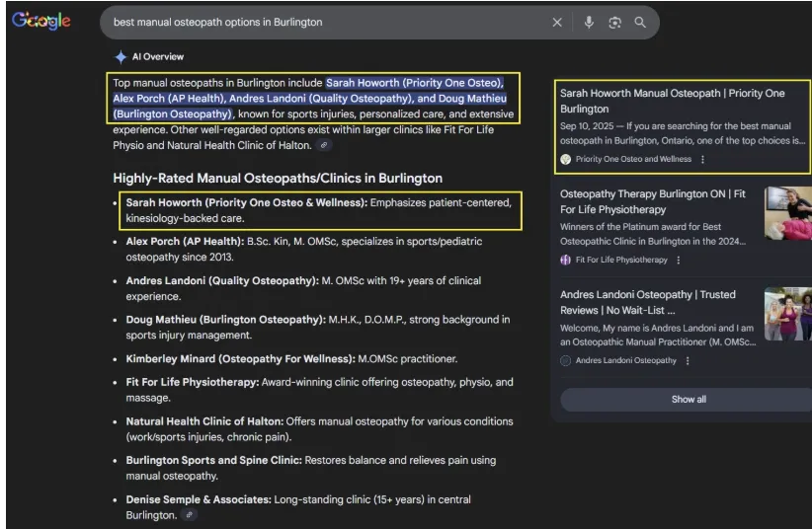The height and width of the screenshot is (529, 812).
Task: Open the source link icon after Natural Health Clinic of Halton
Action: (324, 145)
